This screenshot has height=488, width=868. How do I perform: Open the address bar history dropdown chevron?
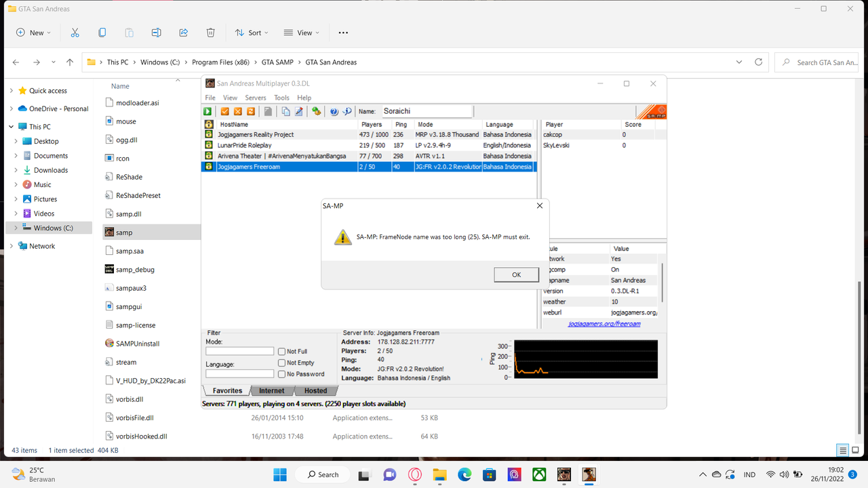point(739,62)
